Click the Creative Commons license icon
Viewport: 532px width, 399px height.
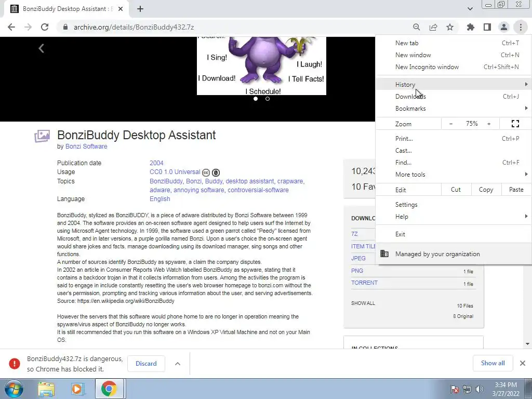point(206,172)
